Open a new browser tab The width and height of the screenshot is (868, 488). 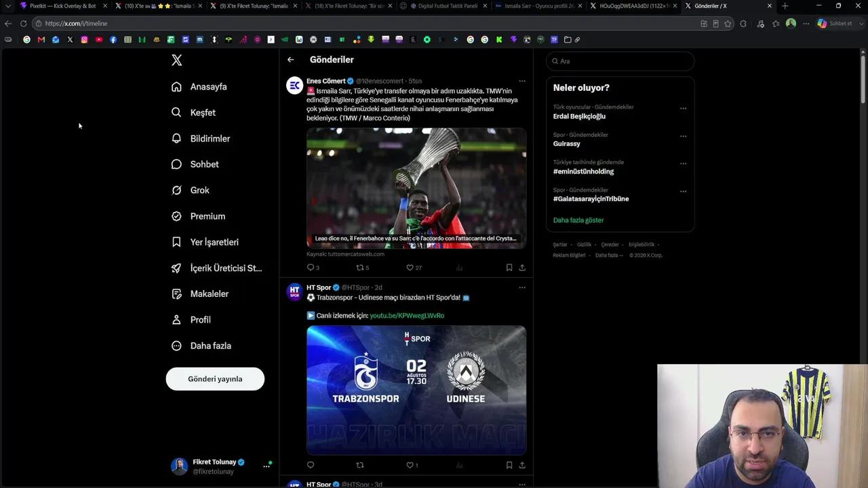[x=785, y=6]
